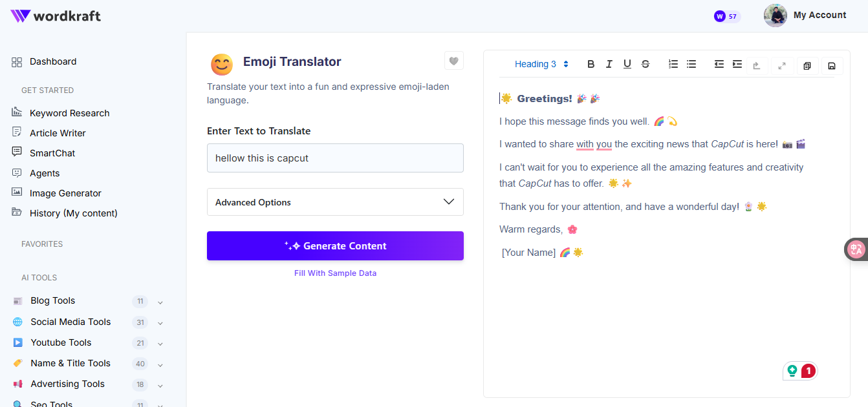Image resolution: width=868 pixels, height=407 pixels.
Task: Click the Fill With Sample Data link
Action: tap(335, 273)
